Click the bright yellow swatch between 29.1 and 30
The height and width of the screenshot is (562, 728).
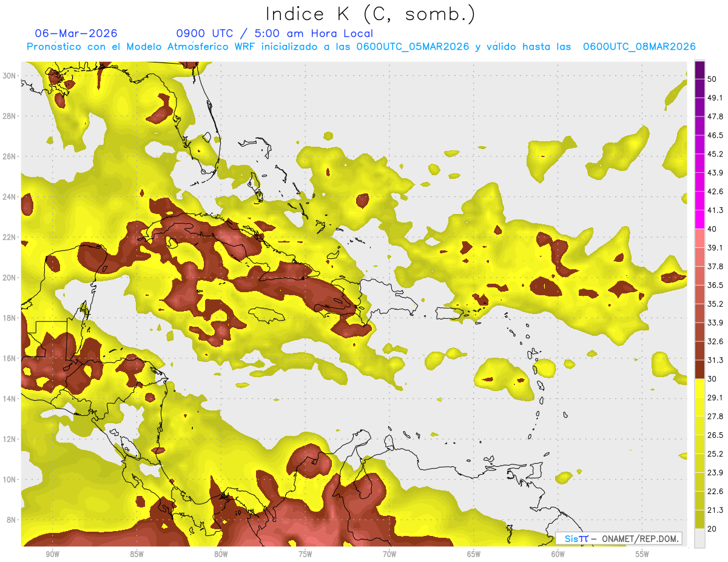[x=699, y=389]
